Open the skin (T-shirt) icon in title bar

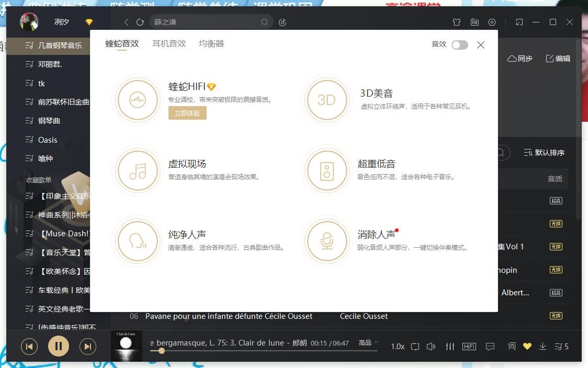457,22
